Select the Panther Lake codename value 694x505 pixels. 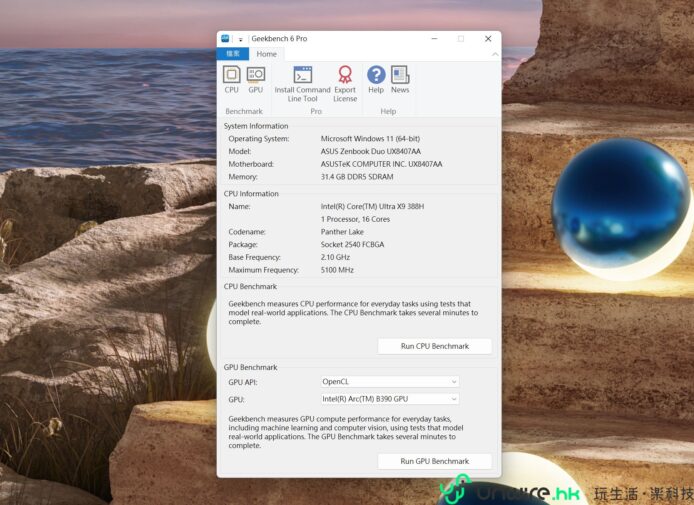(342, 232)
